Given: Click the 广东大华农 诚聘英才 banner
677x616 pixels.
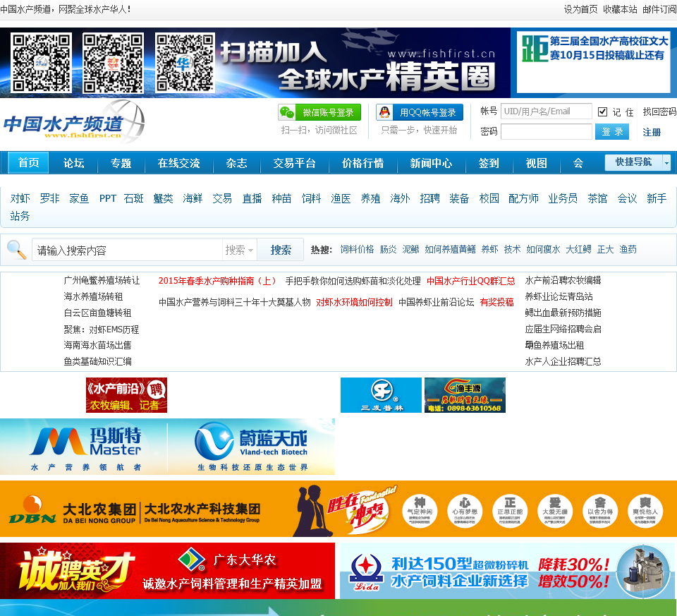Looking at the screenshot, I should pyautogui.click(x=168, y=571).
